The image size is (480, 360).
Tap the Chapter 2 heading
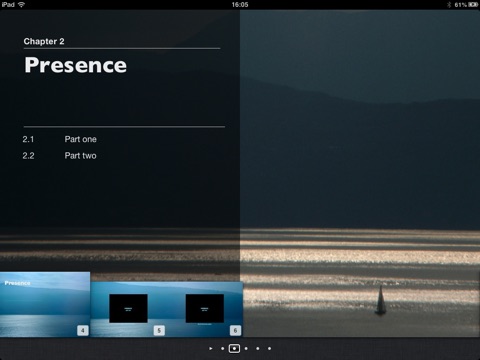[44, 41]
